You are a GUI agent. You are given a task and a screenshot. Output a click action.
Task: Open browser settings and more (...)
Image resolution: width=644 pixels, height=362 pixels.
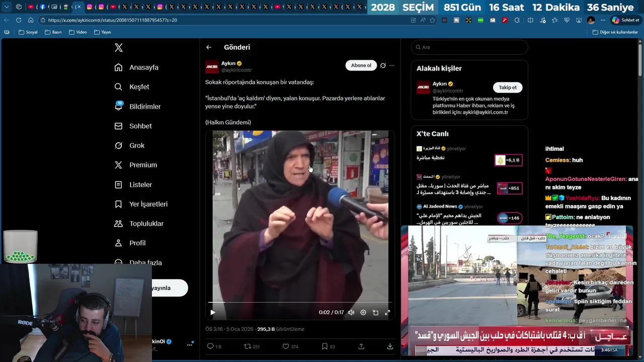tap(602, 20)
